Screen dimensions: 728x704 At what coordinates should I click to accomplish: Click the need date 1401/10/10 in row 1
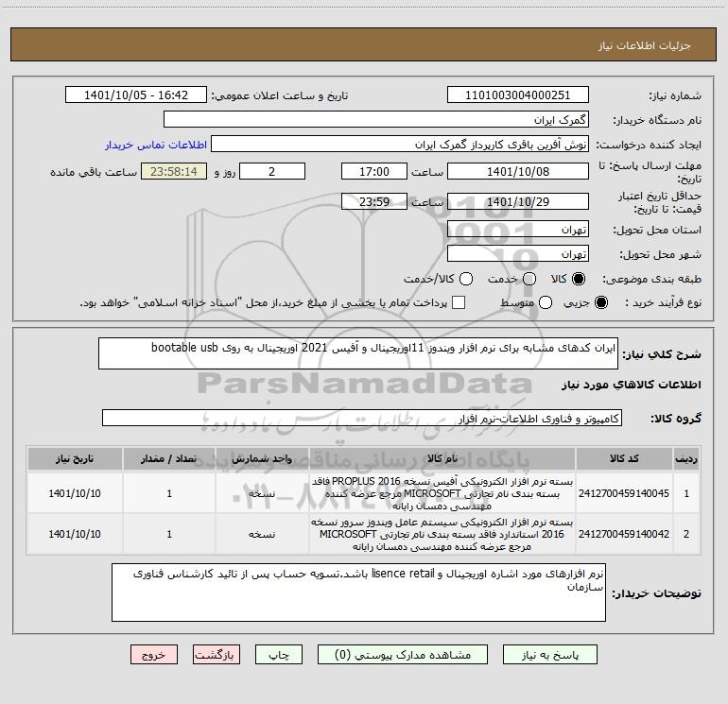[75, 493]
